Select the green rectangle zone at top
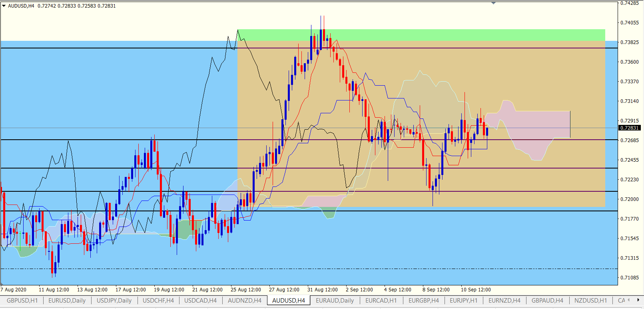This screenshot has width=644, height=309. click(x=420, y=35)
